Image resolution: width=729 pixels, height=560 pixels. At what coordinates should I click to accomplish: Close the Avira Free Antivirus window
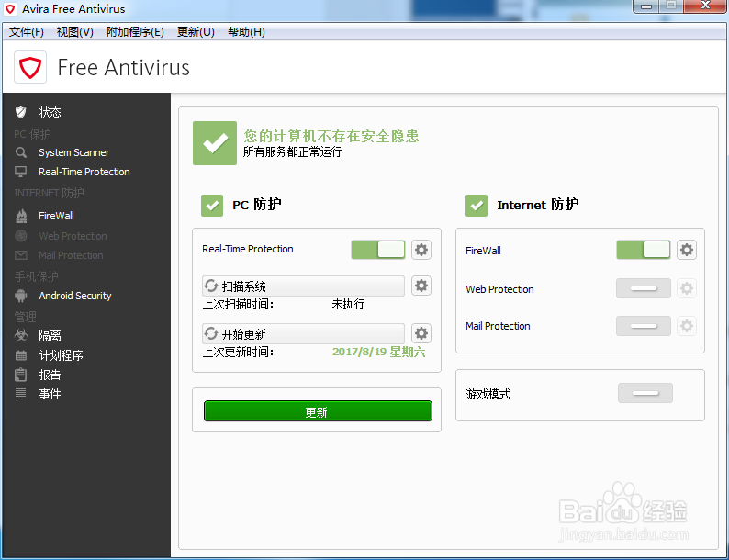705,6
